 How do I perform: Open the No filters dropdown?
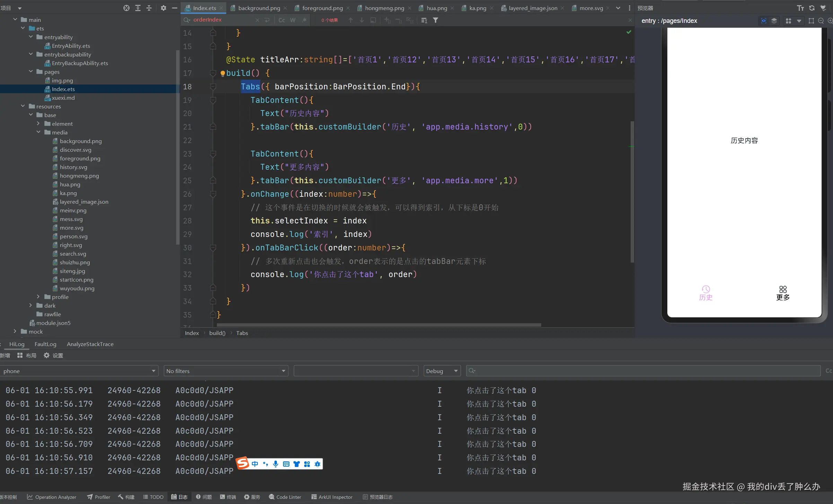click(226, 371)
